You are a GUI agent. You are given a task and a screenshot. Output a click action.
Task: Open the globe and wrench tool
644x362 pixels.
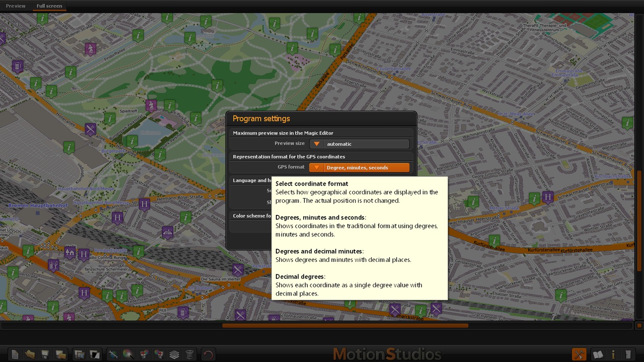(113, 354)
